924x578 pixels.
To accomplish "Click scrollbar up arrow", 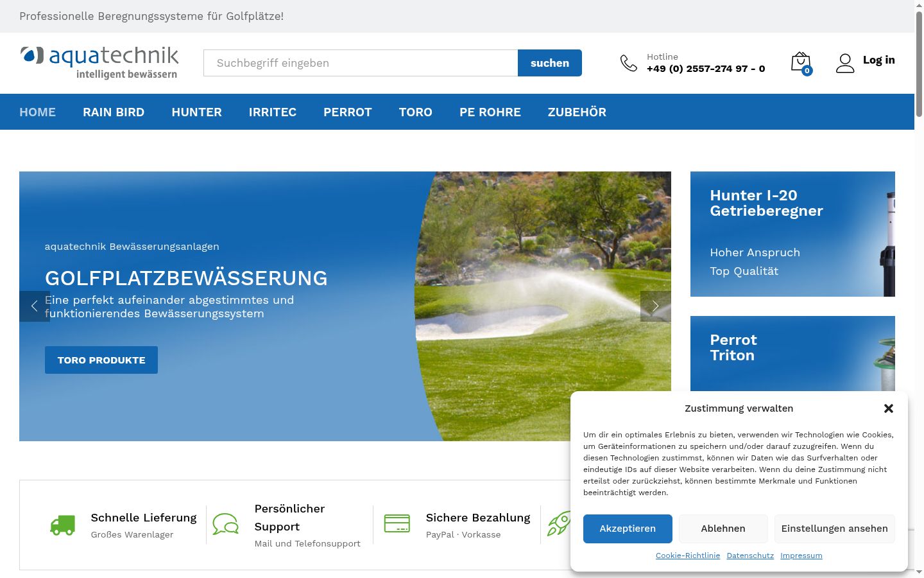I will [x=919, y=5].
